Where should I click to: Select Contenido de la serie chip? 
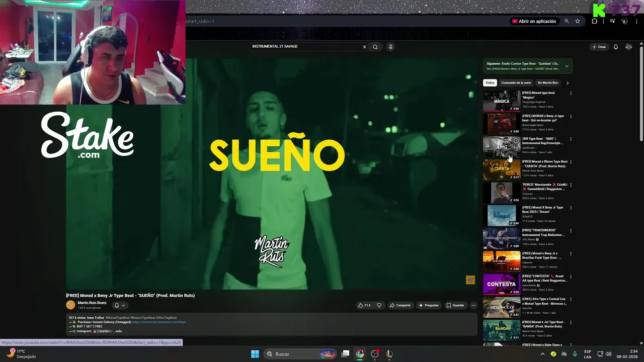(516, 83)
